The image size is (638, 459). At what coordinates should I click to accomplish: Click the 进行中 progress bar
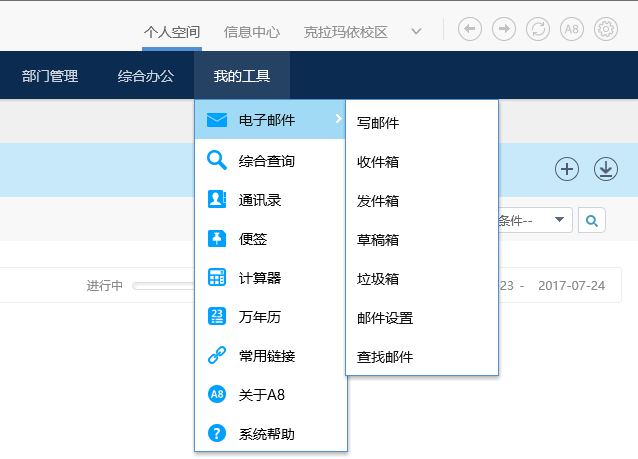click(163, 286)
